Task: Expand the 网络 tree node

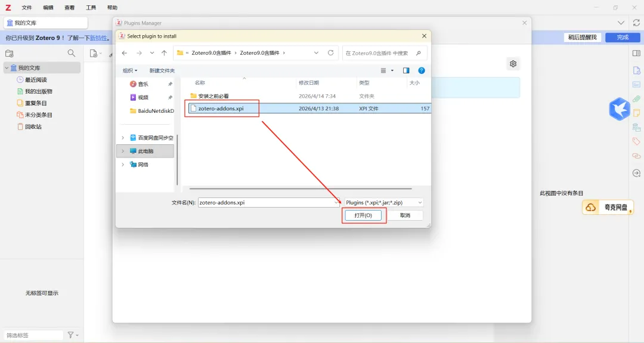Action: coord(123,164)
